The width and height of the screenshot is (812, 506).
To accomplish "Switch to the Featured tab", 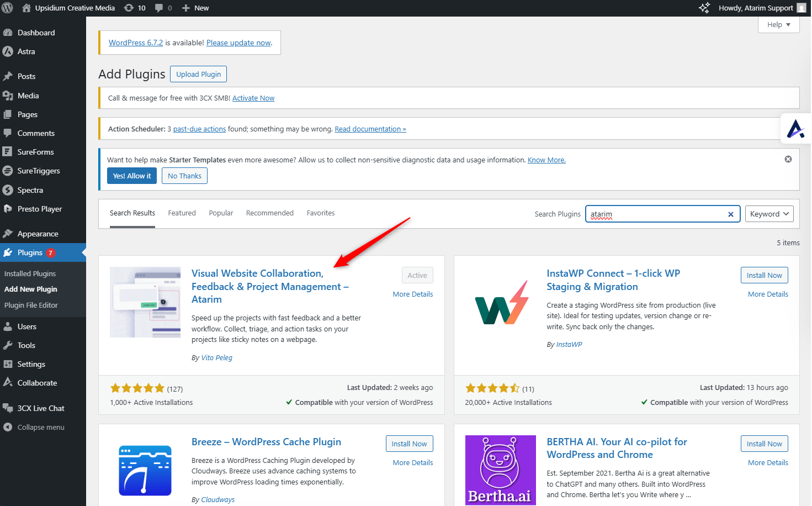I will (x=182, y=213).
